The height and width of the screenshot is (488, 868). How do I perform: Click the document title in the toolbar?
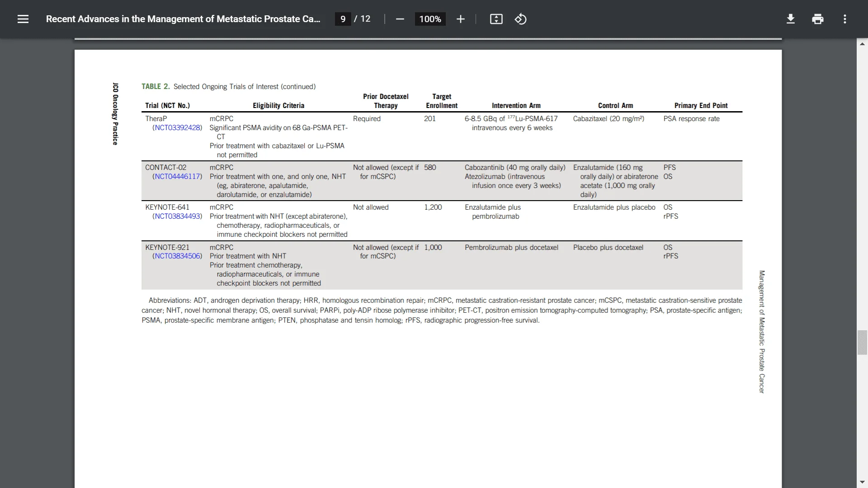tap(183, 19)
